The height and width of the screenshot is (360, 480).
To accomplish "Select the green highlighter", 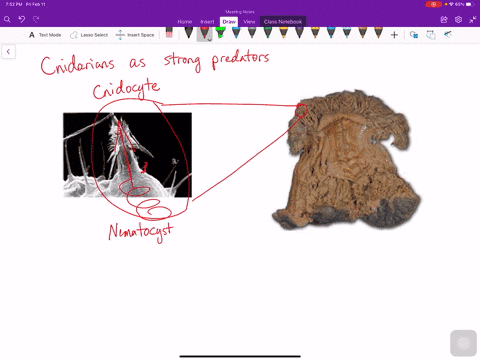I will [x=220, y=33].
